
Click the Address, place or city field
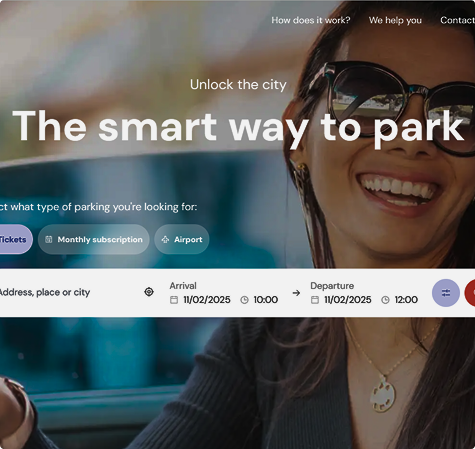tap(68, 292)
